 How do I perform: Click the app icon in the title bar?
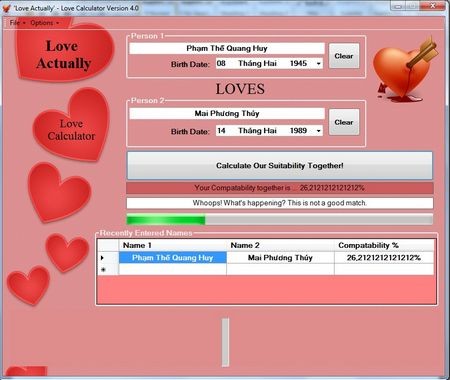[6, 8]
